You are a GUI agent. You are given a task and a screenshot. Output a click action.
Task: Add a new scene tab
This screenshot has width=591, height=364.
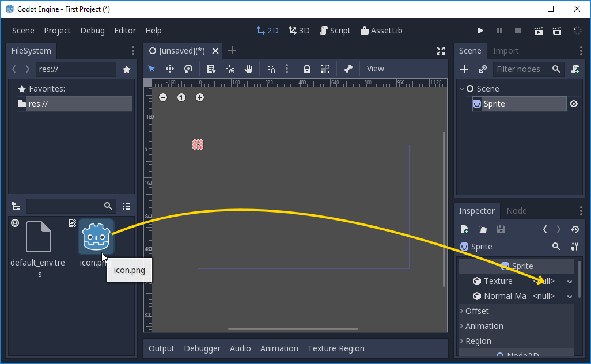click(232, 50)
